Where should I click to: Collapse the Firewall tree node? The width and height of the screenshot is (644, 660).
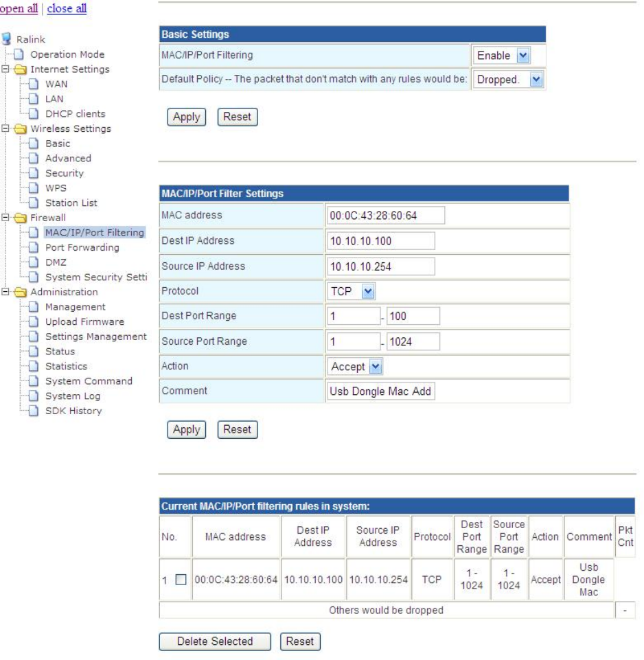coord(5,217)
